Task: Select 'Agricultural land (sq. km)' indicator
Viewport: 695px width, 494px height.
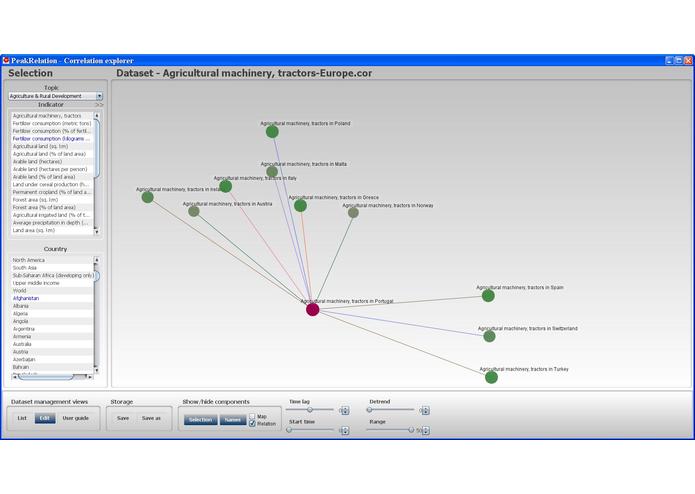Action: (x=52, y=146)
